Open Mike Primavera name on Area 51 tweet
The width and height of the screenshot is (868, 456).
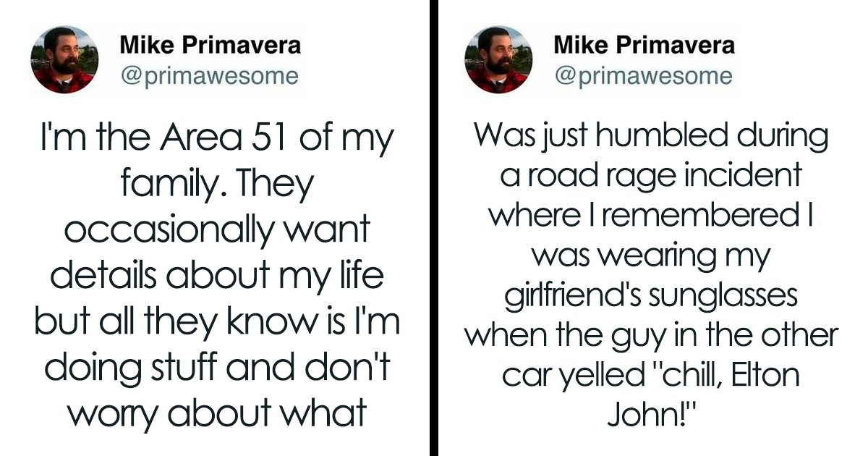coord(210,46)
